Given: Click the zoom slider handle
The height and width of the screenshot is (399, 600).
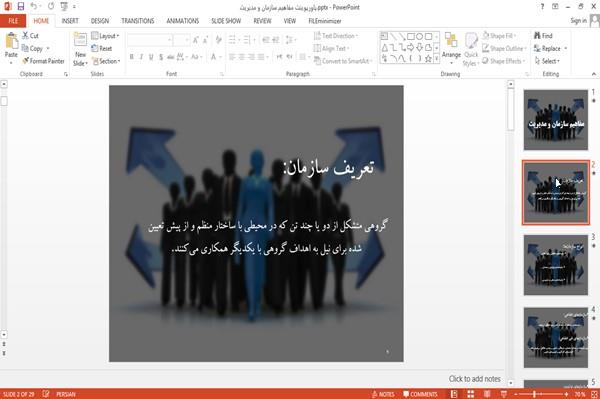Looking at the screenshot, I should click(x=534, y=394).
